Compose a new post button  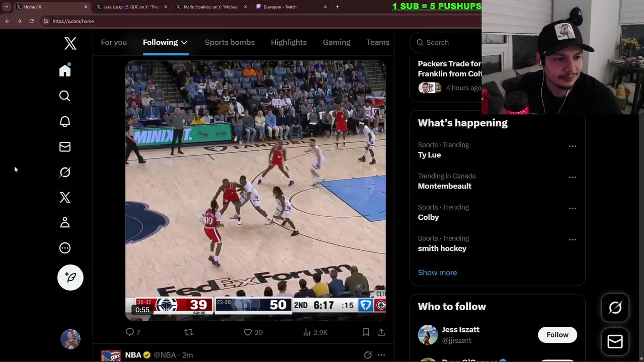tap(70, 278)
